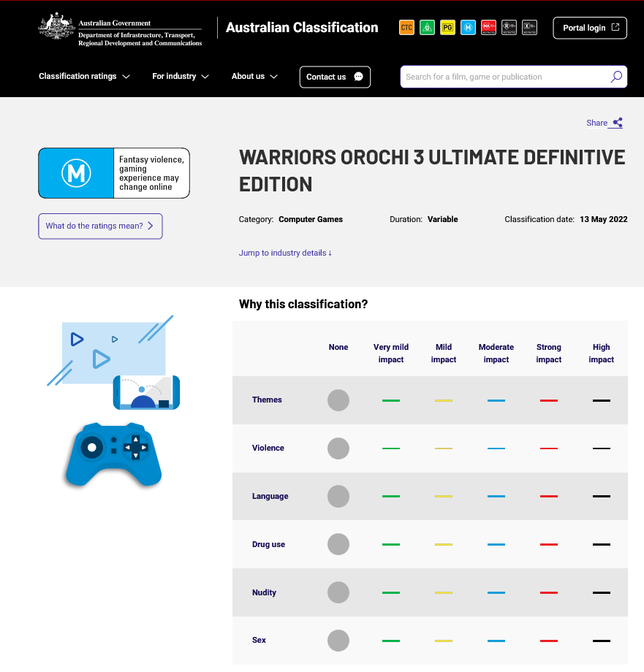Click the search magnifier icon
This screenshot has width=644, height=672.
[616, 77]
